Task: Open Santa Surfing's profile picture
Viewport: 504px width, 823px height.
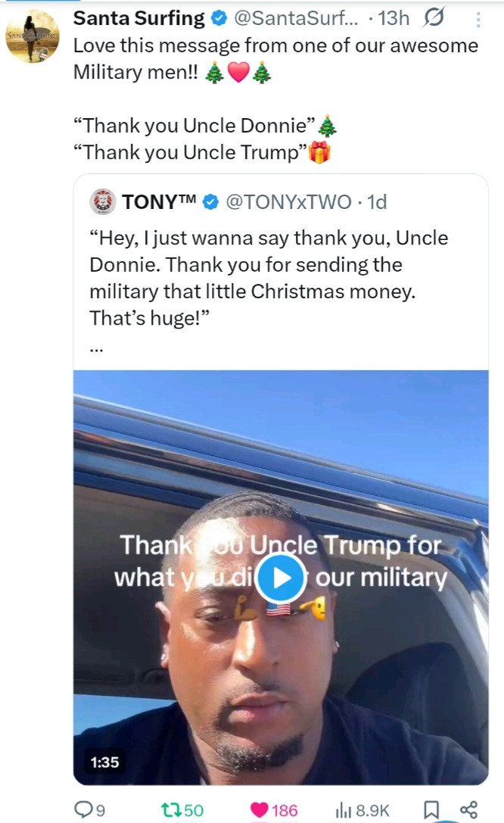Action: click(33, 36)
